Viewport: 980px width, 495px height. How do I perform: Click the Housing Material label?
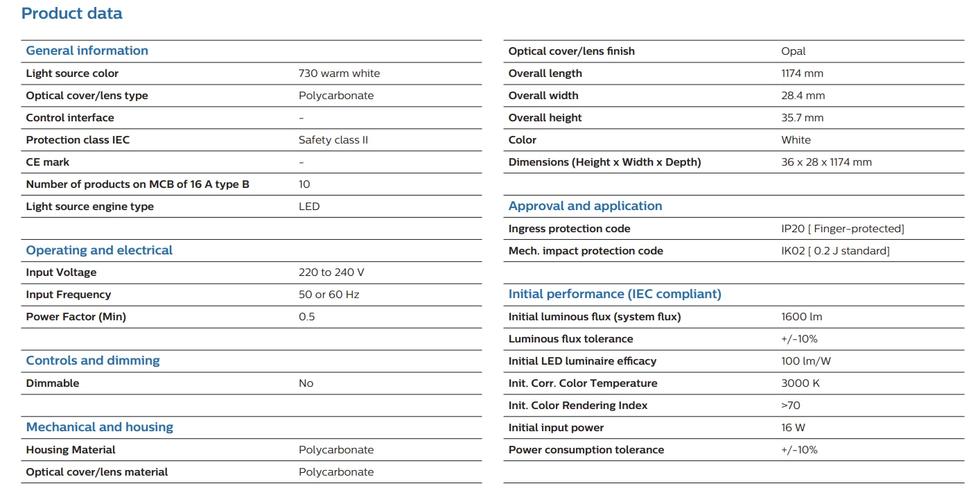[71, 450]
